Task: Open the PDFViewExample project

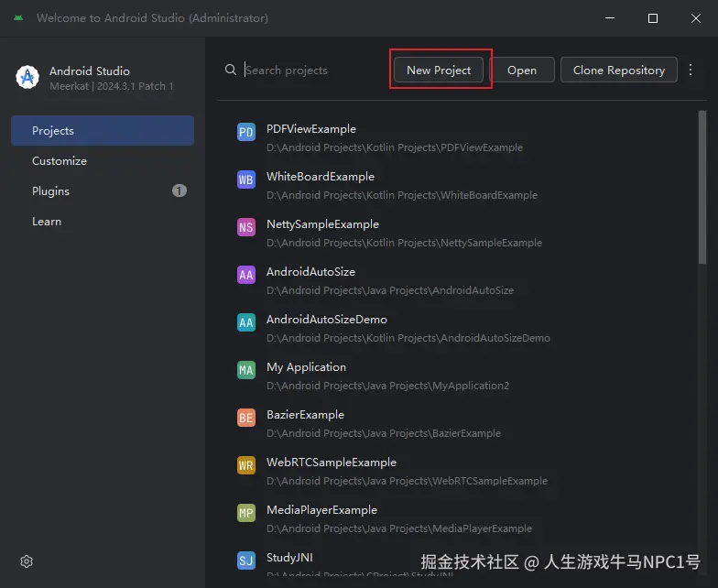Action: pyautogui.click(x=311, y=129)
